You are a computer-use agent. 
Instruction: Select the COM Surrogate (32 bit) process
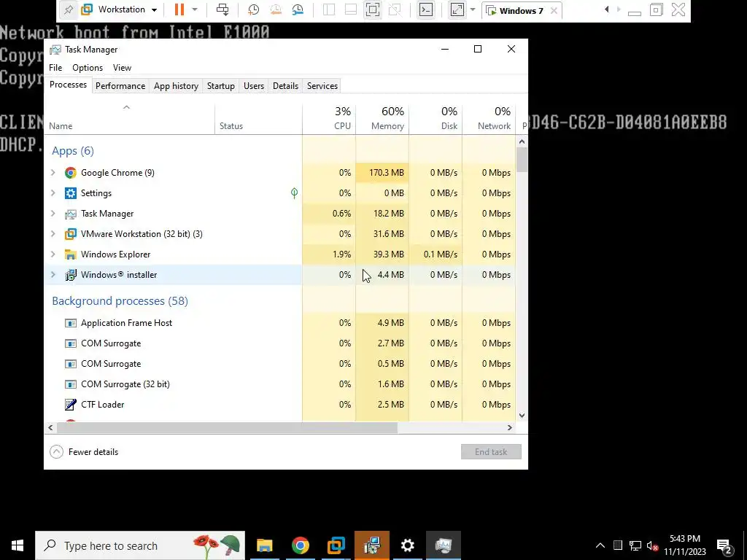pos(279,384)
